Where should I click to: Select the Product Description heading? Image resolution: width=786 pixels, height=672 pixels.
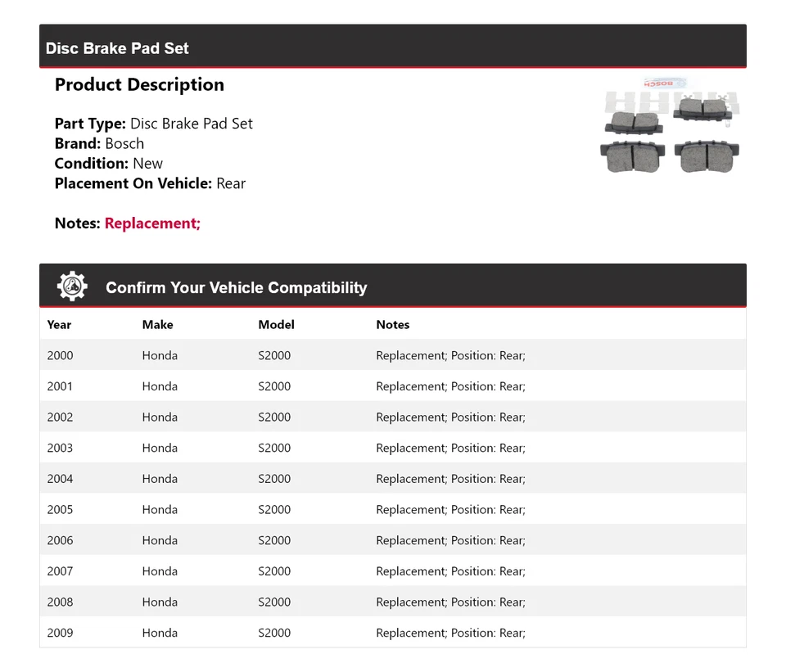tap(139, 84)
